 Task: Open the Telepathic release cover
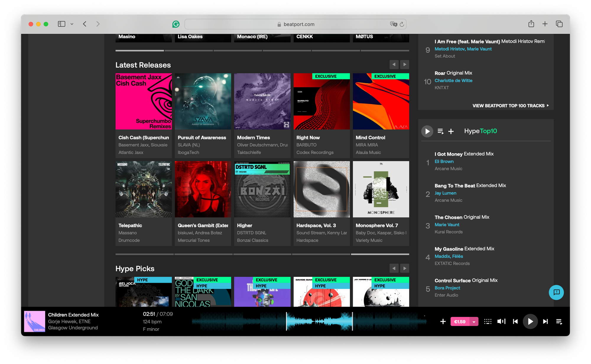point(144,189)
